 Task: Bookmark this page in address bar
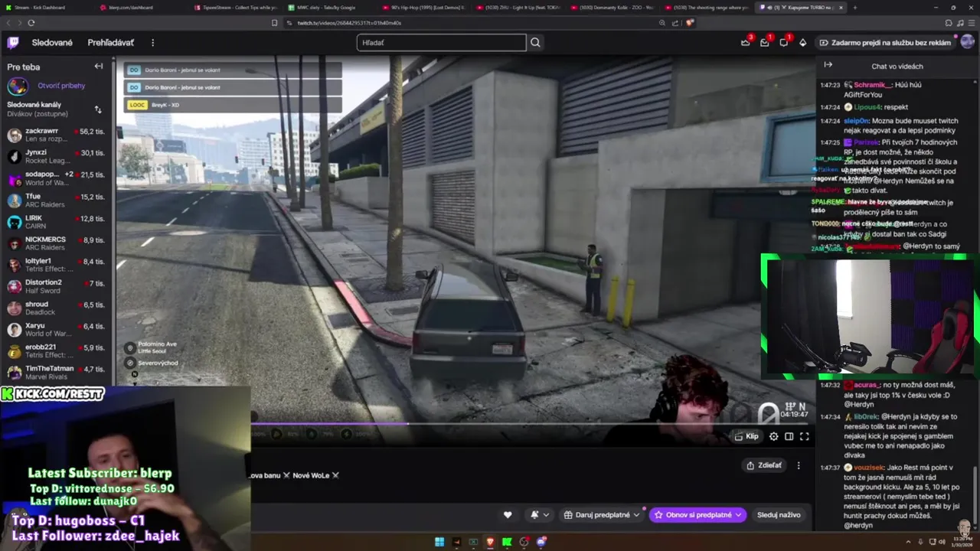coord(275,23)
